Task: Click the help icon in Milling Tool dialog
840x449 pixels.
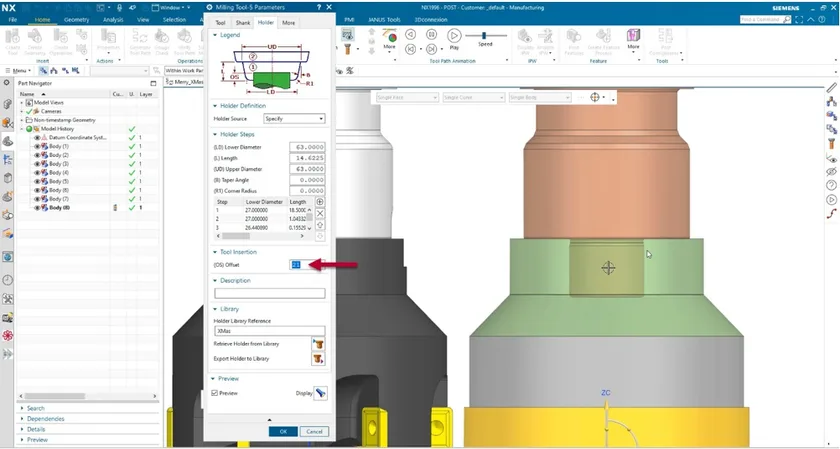Action: coord(319,8)
